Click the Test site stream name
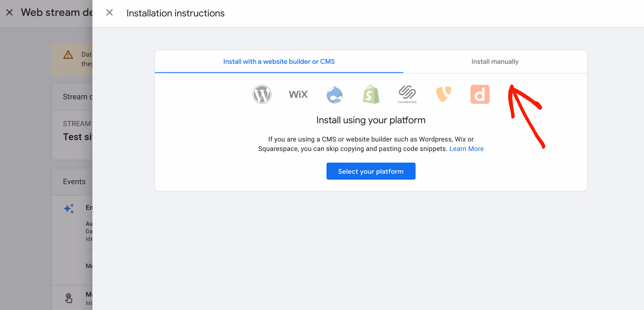 pyautogui.click(x=77, y=137)
